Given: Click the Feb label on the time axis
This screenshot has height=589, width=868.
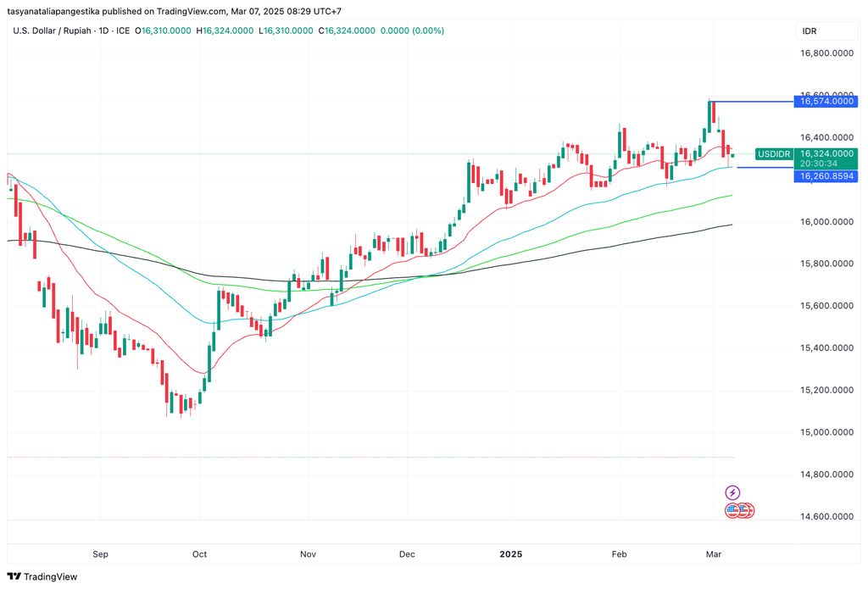Looking at the screenshot, I should pos(619,554).
